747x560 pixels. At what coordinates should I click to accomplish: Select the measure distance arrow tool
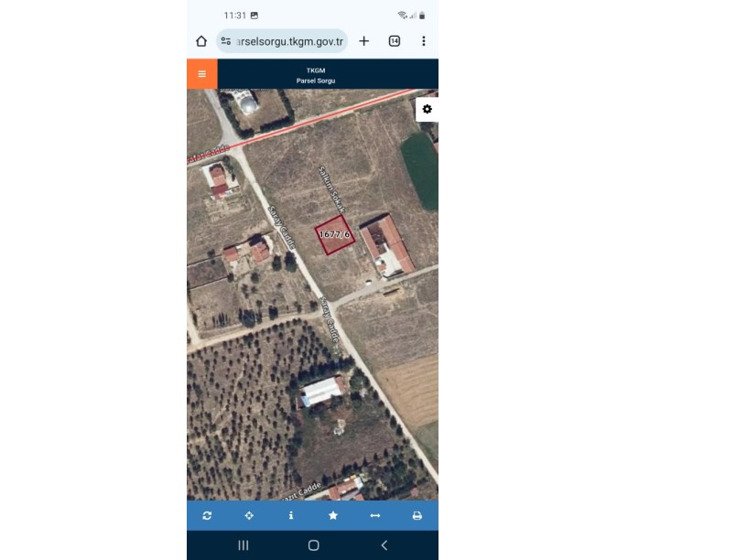[x=375, y=516]
